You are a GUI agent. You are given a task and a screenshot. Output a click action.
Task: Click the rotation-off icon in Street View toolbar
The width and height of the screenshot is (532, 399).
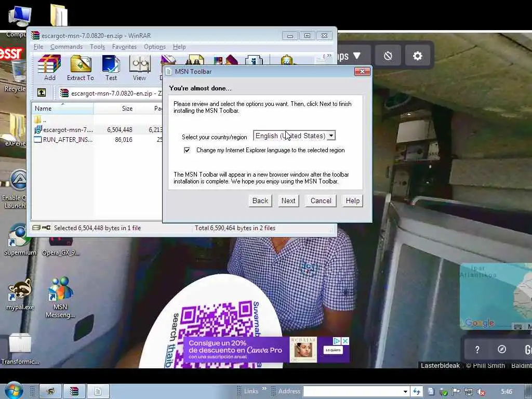[x=388, y=55]
